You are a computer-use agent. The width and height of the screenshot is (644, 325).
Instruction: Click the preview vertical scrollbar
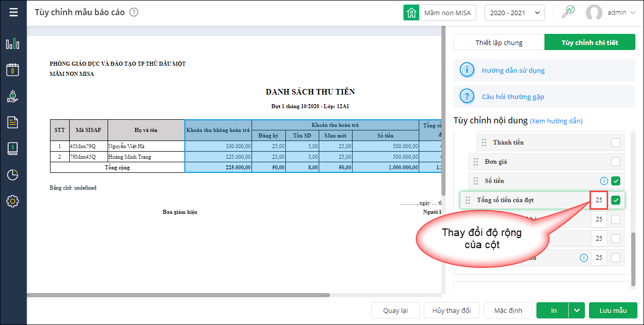click(443, 111)
